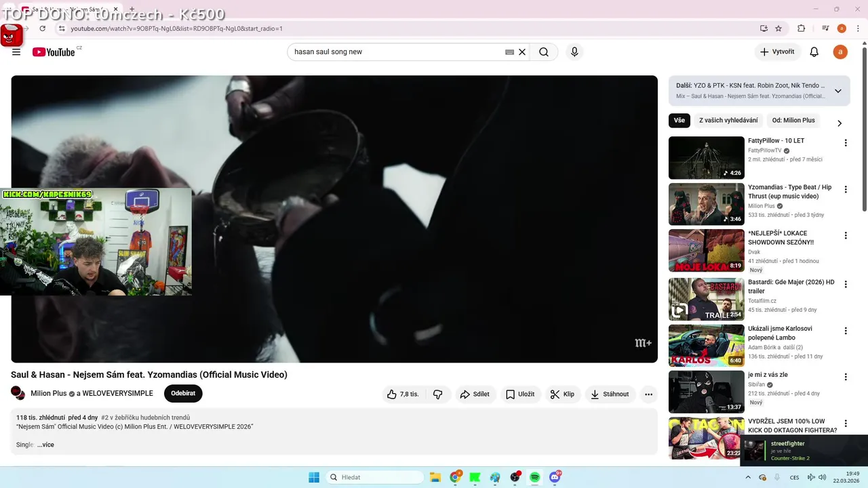
Task: Expand the mix playlist panel
Action: [837, 91]
